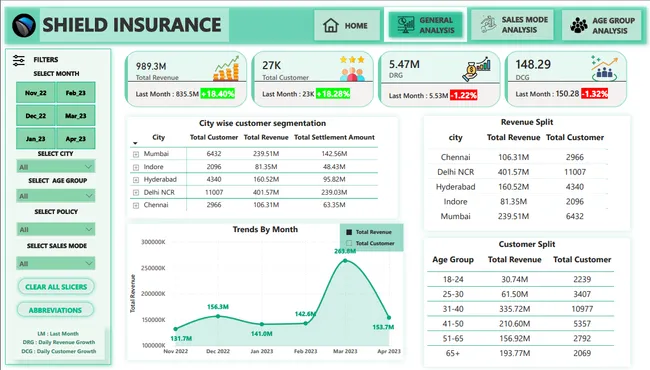
Task: Click the Mar 2023 peak data point
Action: tap(345, 261)
